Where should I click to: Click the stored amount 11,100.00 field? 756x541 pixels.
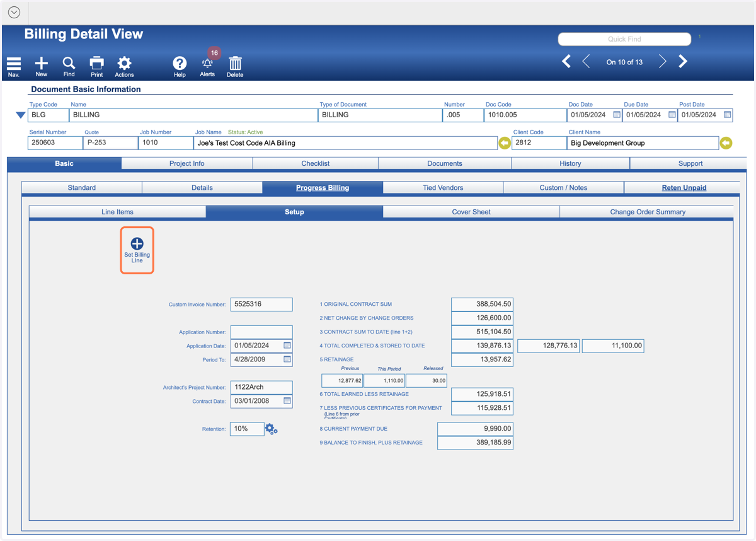pyautogui.click(x=613, y=346)
